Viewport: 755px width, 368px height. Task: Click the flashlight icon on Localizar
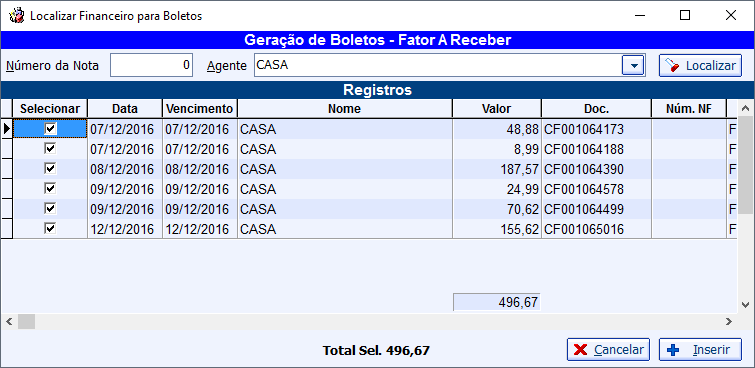(673, 66)
